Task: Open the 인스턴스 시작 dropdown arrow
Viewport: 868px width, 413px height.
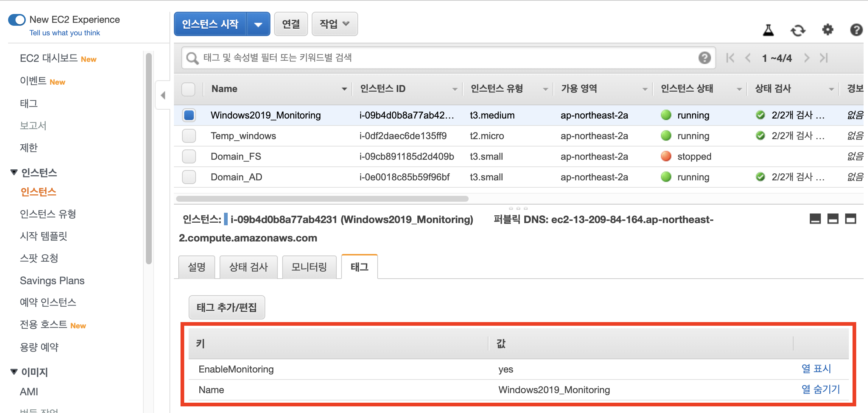Action: tap(258, 24)
